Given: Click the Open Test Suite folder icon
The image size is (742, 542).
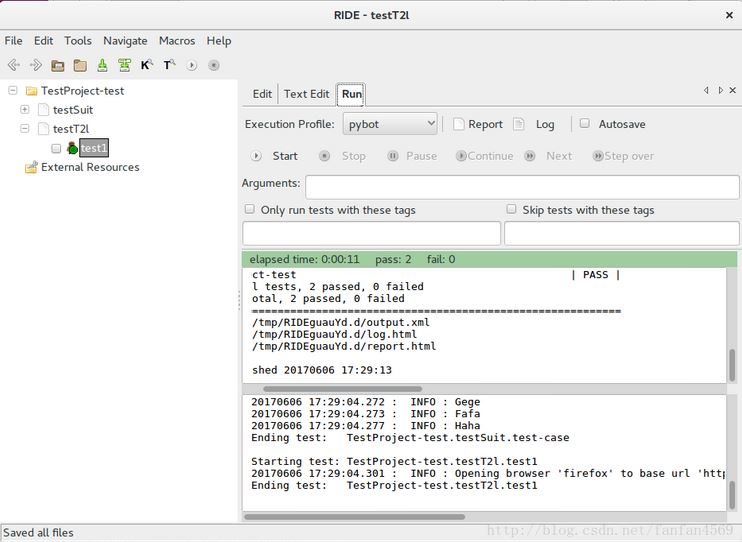Looking at the screenshot, I should tap(58, 65).
